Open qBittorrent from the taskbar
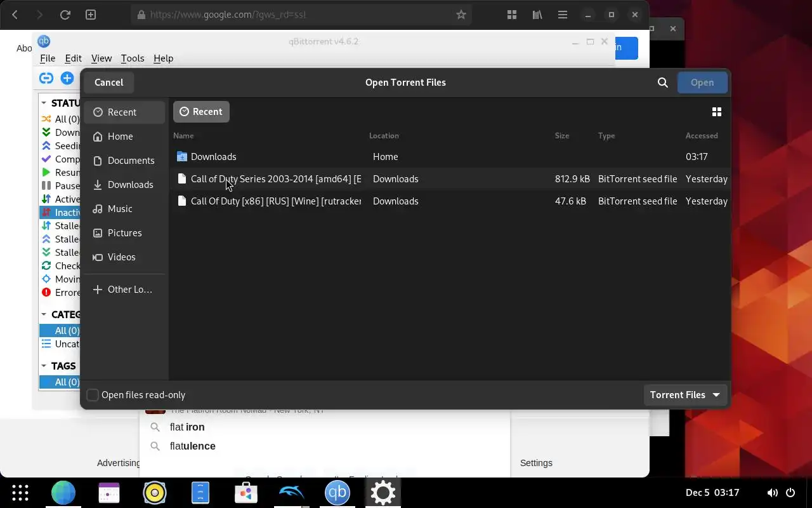This screenshot has width=812, height=508. click(337, 493)
